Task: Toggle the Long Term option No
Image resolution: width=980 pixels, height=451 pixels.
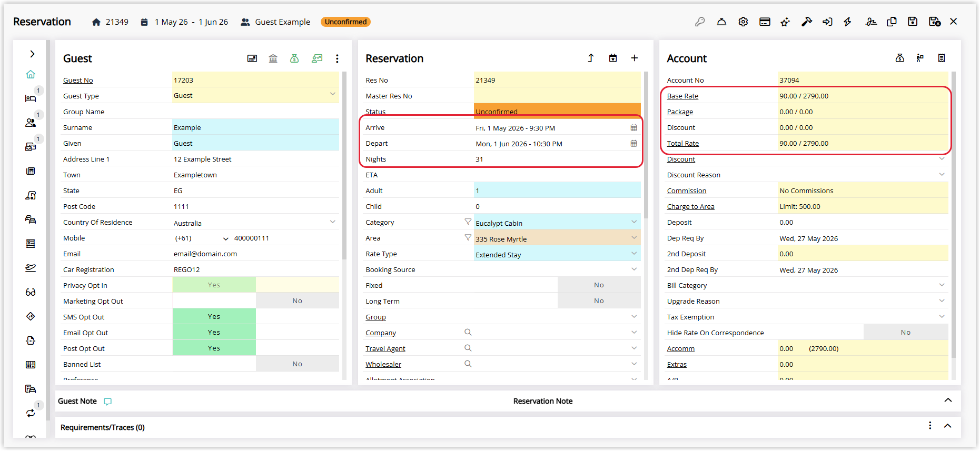Action: click(599, 300)
